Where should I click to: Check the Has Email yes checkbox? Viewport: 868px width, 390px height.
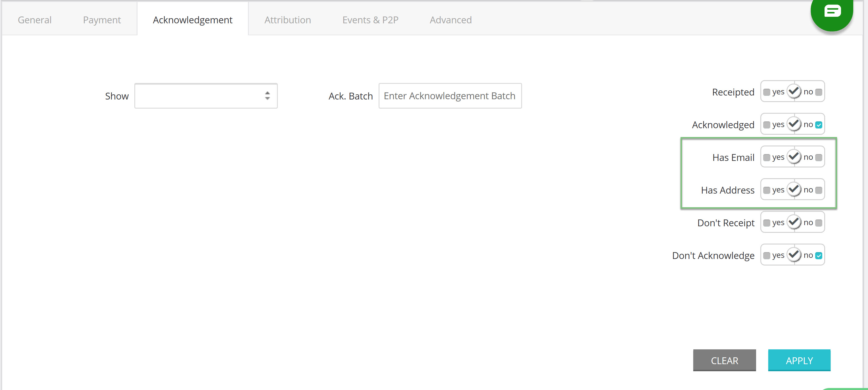click(x=767, y=157)
